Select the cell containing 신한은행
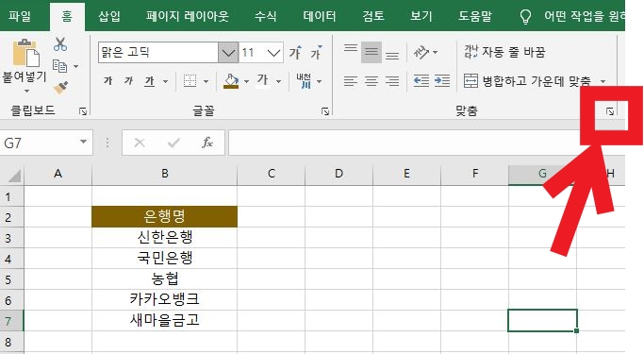 (x=165, y=237)
